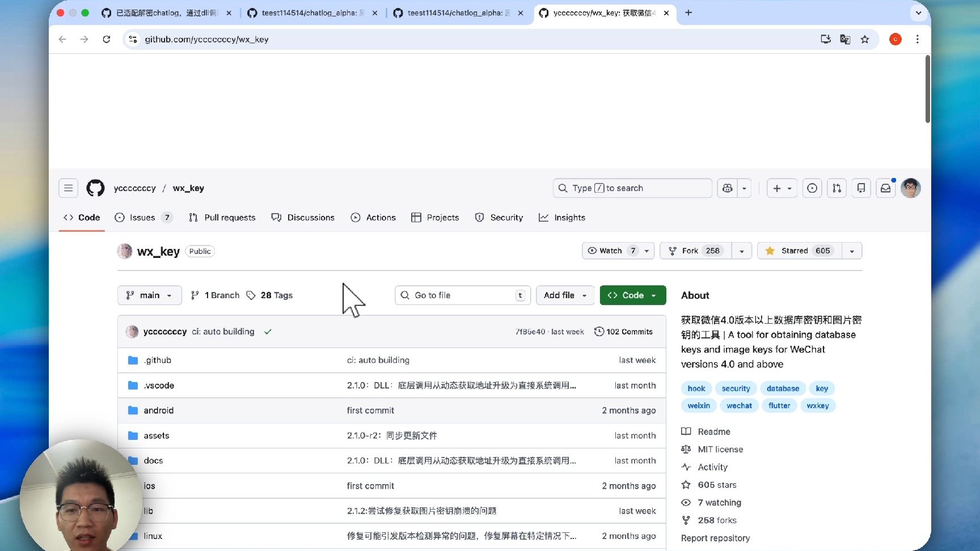The width and height of the screenshot is (980, 551).
Task: Open the Discussions tab
Action: pyautogui.click(x=303, y=218)
